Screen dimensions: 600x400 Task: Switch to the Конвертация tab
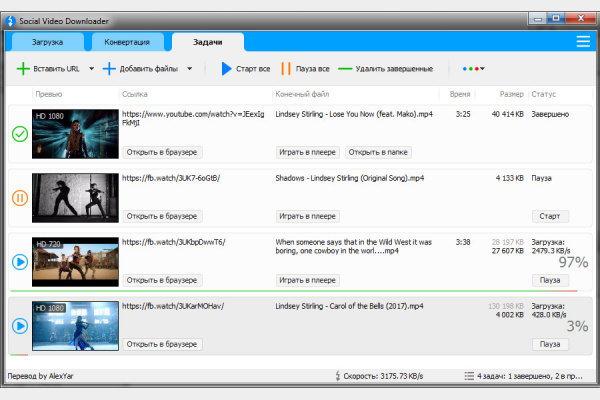pyautogui.click(x=127, y=42)
